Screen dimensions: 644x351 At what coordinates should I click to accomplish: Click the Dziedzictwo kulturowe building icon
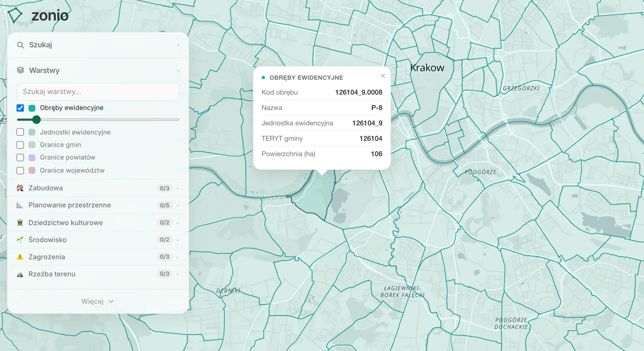[20, 223]
